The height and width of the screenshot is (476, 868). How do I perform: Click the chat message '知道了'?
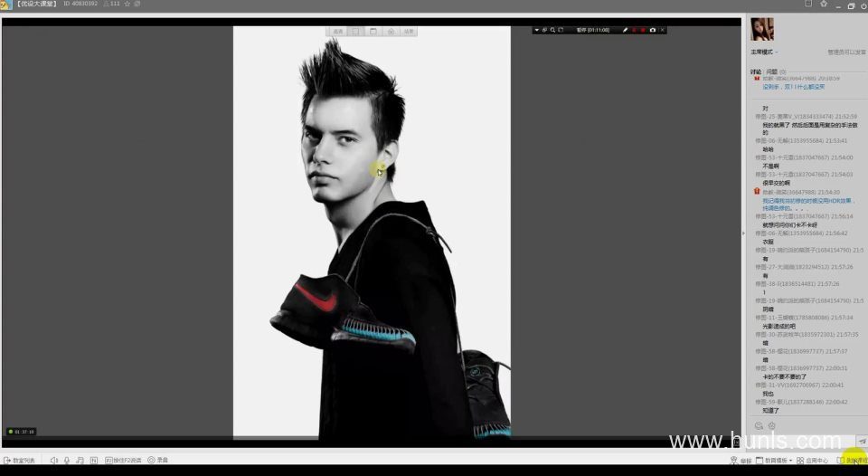click(770, 411)
